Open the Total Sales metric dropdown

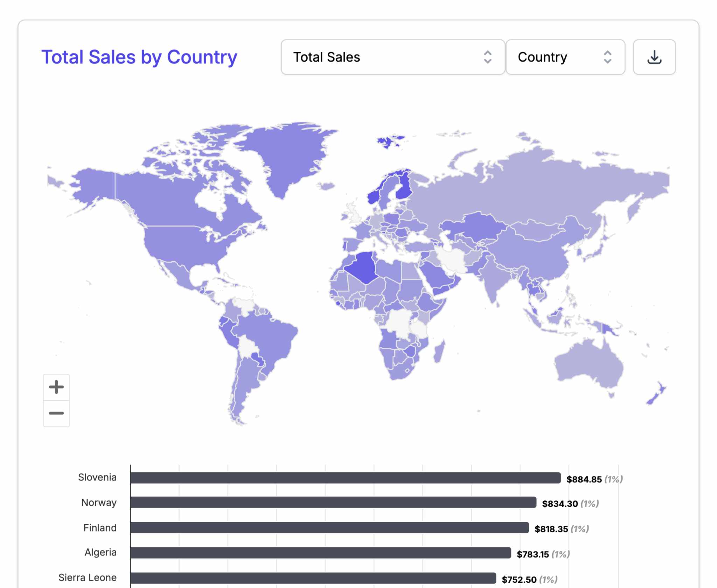[392, 57]
